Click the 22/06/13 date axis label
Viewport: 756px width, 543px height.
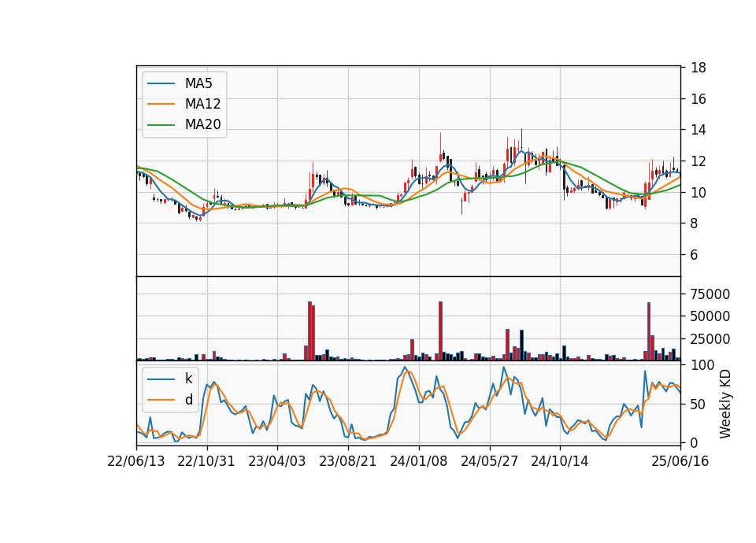(x=136, y=461)
